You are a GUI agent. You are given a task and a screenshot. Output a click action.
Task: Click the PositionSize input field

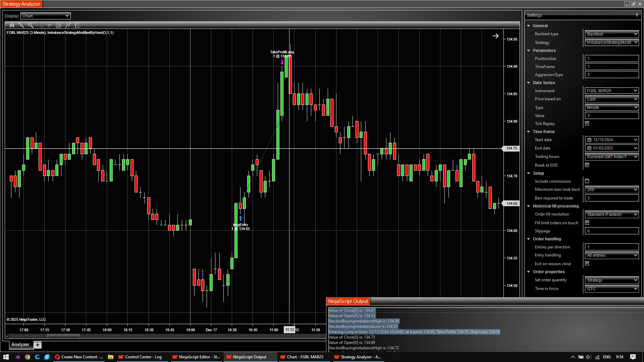point(611,59)
